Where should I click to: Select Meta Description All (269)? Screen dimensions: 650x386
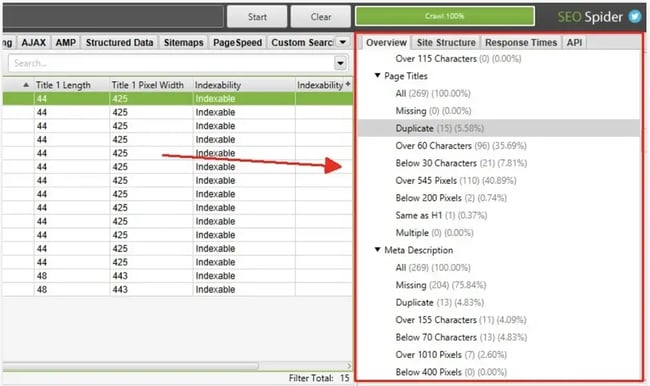coord(433,268)
